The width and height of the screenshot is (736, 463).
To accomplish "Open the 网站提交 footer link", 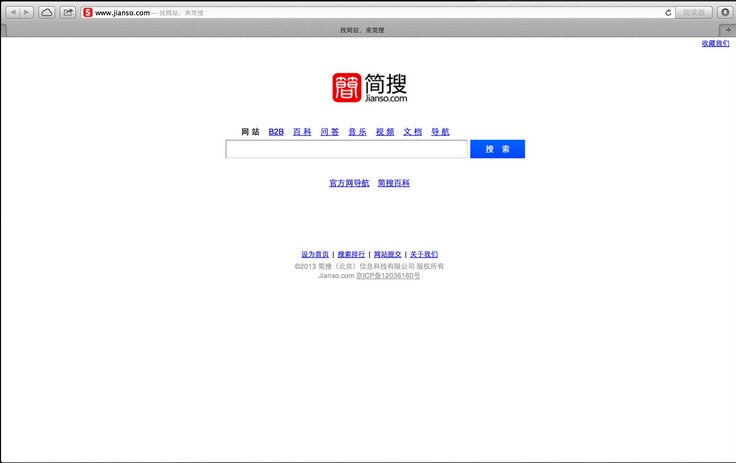I will (x=388, y=255).
